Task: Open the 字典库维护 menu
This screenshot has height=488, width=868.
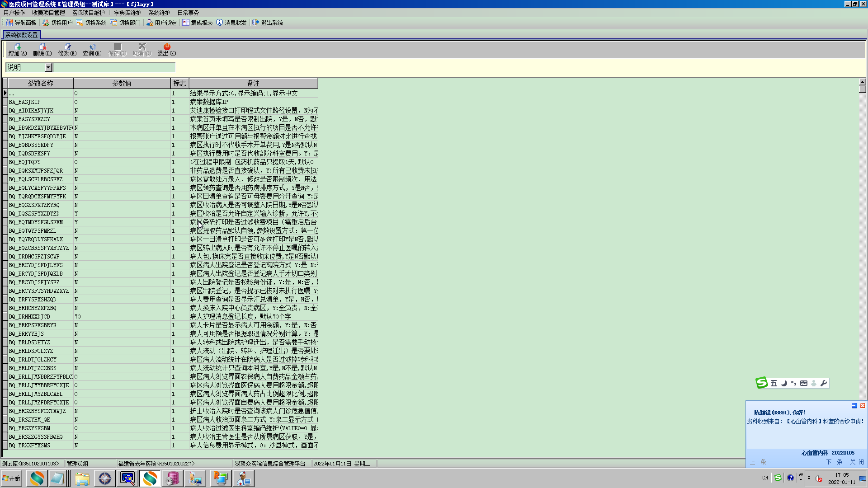Action: (x=127, y=13)
